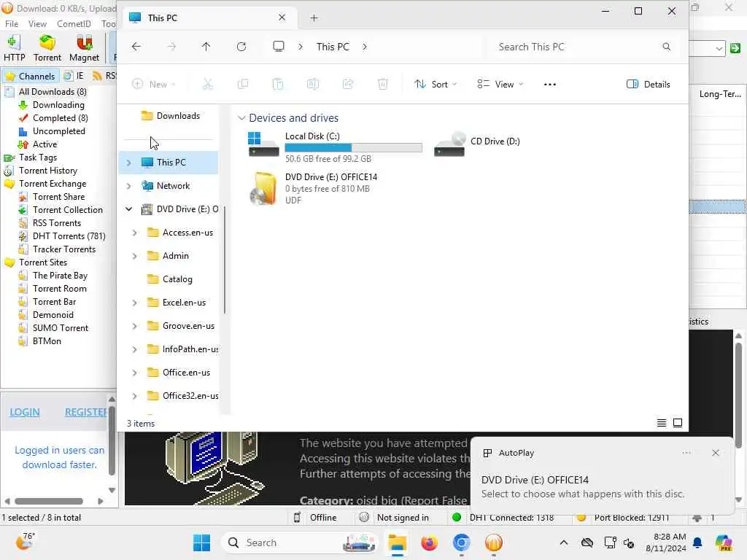Click the HTTP download icon in BitComet

[x=15, y=48]
